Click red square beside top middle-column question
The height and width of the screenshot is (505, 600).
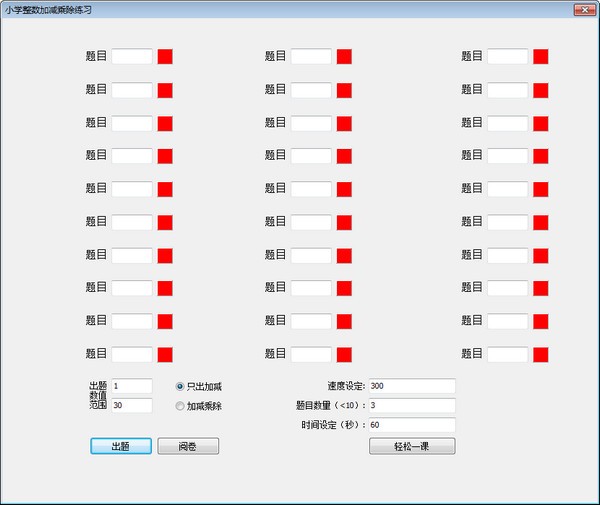344,57
